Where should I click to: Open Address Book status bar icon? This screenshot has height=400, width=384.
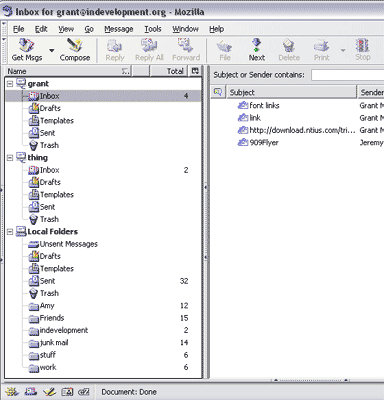(67, 392)
